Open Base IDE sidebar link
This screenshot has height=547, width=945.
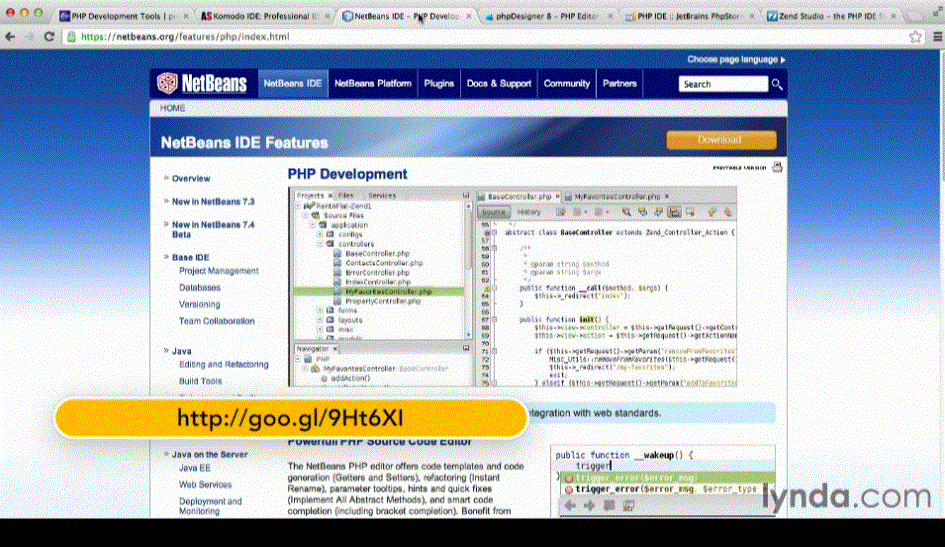(190, 257)
